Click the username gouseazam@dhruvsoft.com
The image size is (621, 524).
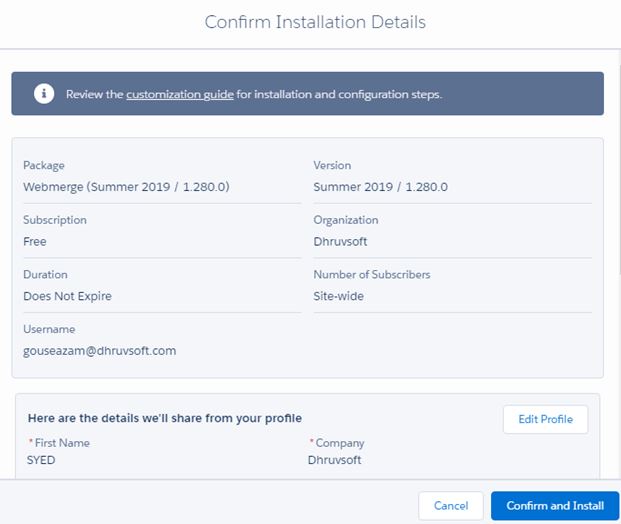pyautogui.click(x=99, y=351)
